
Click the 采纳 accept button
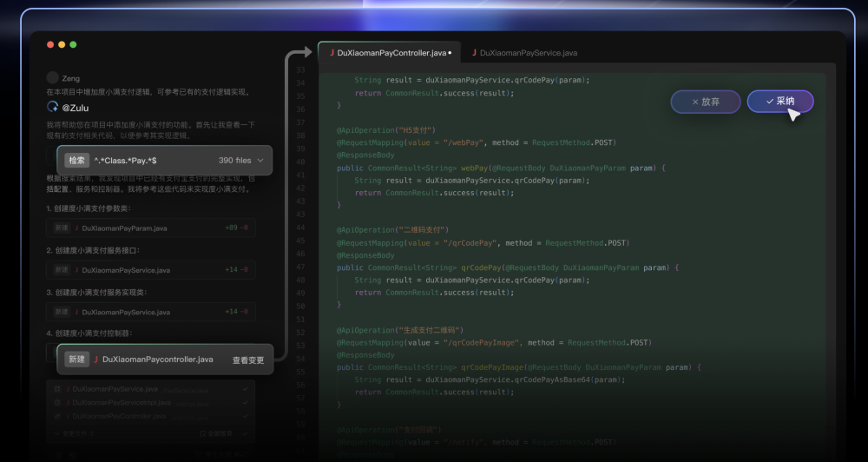(x=780, y=102)
